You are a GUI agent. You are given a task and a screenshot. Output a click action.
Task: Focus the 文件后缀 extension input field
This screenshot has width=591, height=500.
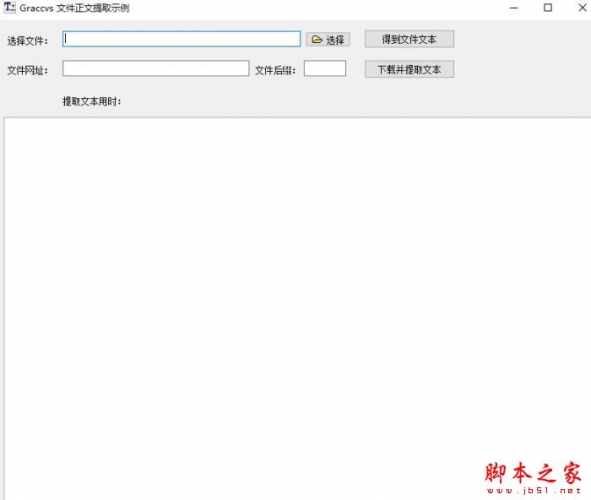(325, 69)
